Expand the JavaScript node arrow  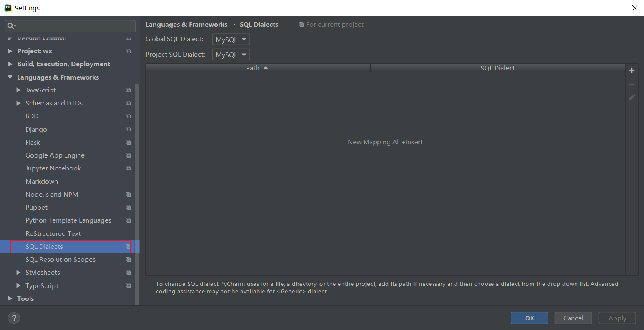(18, 90)
